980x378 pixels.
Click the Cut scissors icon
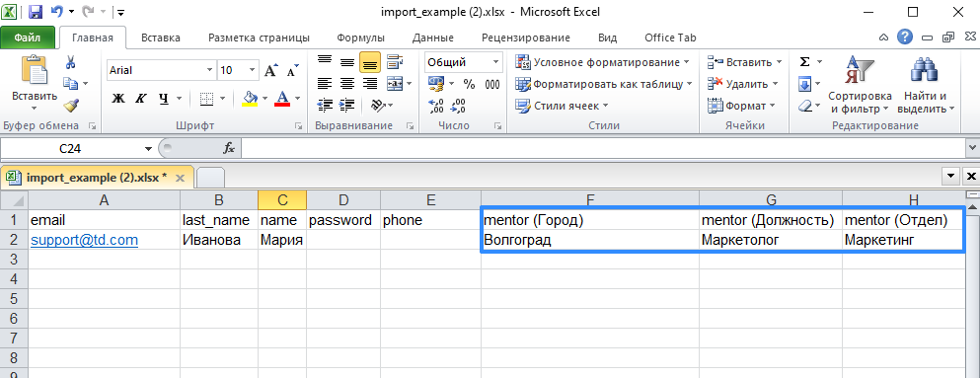click(71, 62)
